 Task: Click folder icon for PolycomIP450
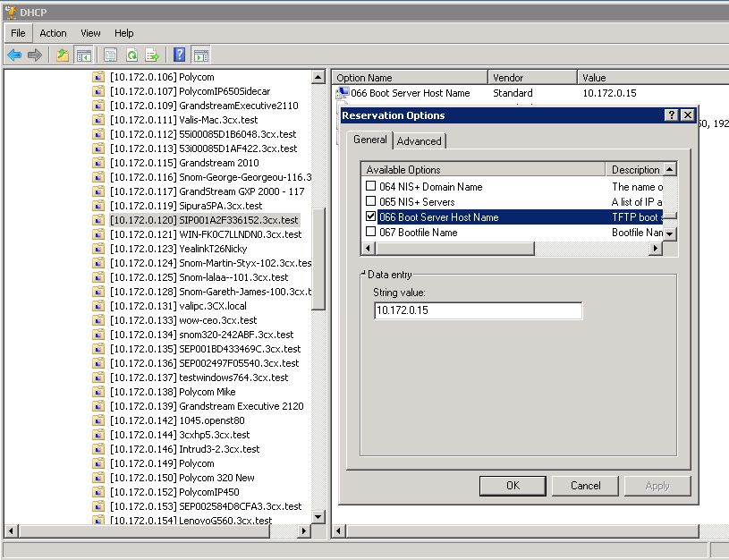click(x=98, y=492)
